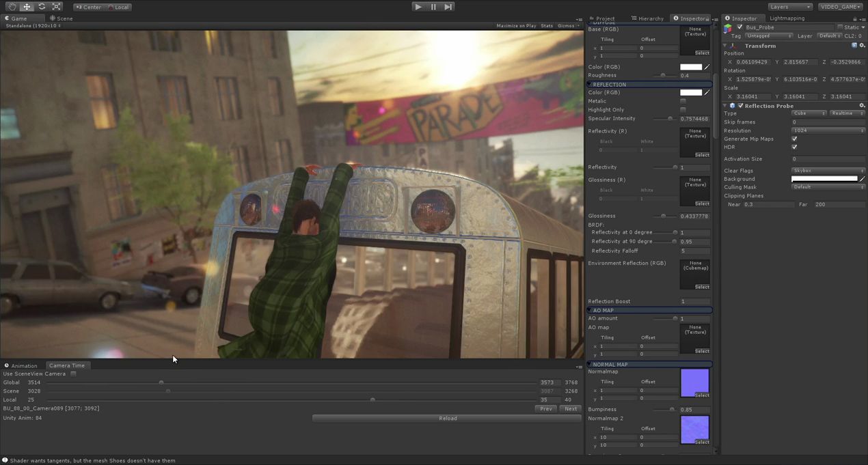The width and height of the screenshot is (868, 465).
Task: Collapse the REFLECTION section
Action: [590, 85]
